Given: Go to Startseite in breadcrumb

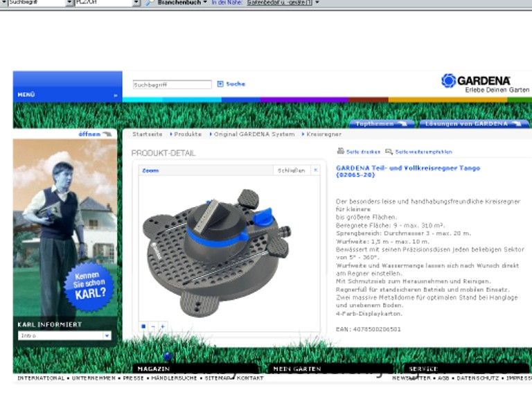Looking at the screenshot, I should pos(148,134).
